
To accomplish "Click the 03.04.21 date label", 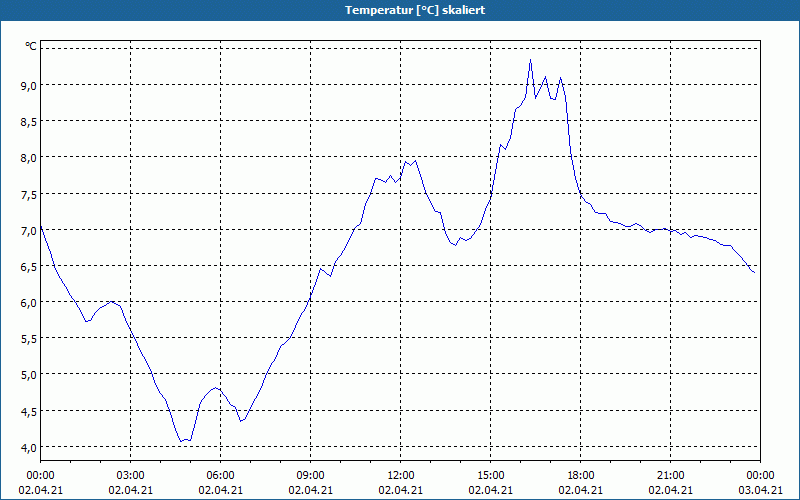I will 760,490.
